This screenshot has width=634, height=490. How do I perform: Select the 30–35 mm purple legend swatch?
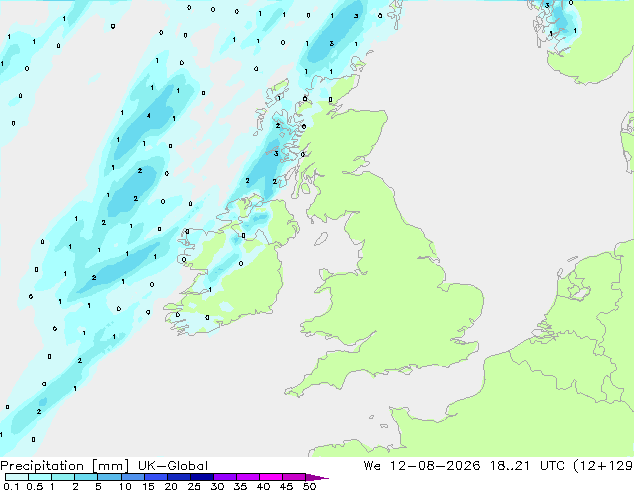pyautogui.click(x=225, y=477)
